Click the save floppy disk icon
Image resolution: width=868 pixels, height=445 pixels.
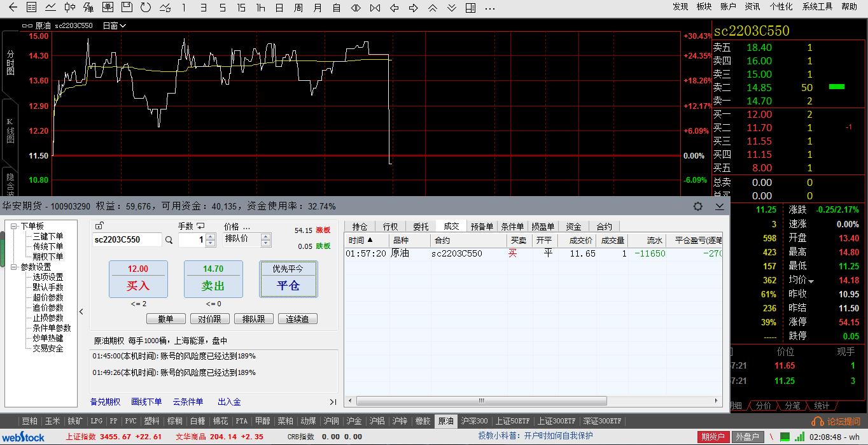point(127,8)
